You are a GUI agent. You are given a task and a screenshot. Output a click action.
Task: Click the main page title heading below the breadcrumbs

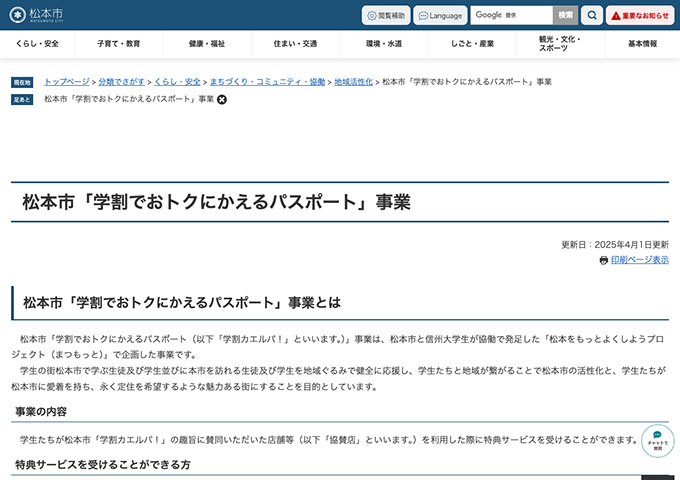coord(216,202)
